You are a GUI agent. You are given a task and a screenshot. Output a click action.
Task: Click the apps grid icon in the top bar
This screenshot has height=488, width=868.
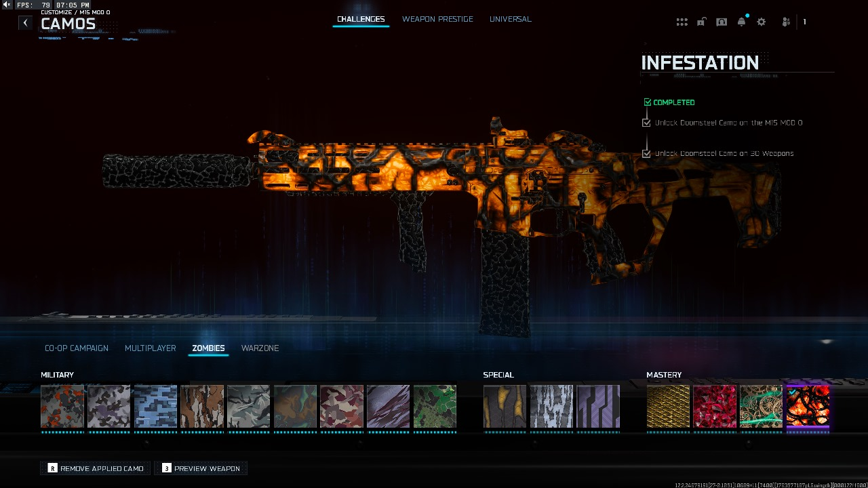click(x=682, y=21)
